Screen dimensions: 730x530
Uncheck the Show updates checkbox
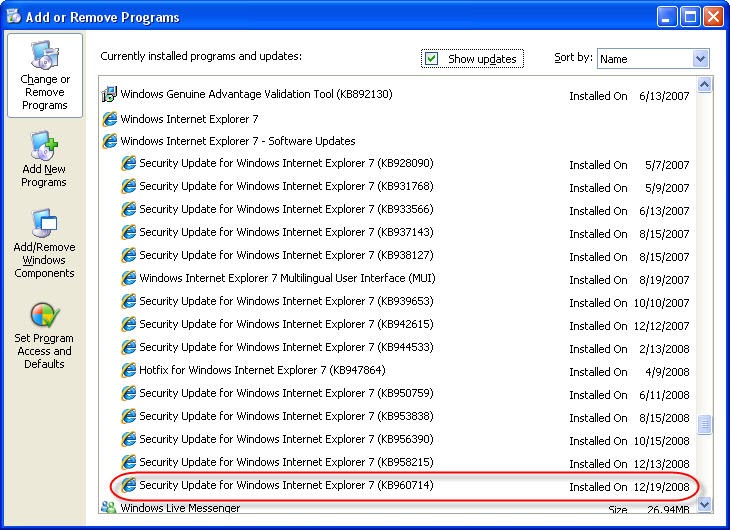click(431, 59)
